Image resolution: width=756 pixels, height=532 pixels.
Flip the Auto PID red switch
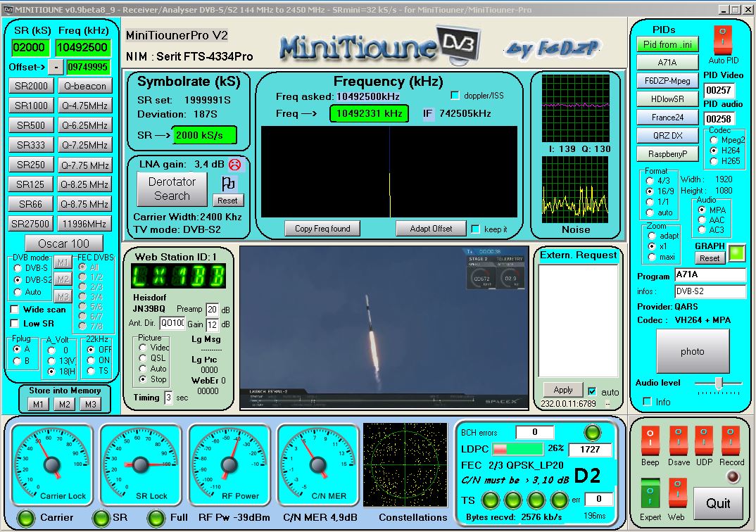click(723, 39)
